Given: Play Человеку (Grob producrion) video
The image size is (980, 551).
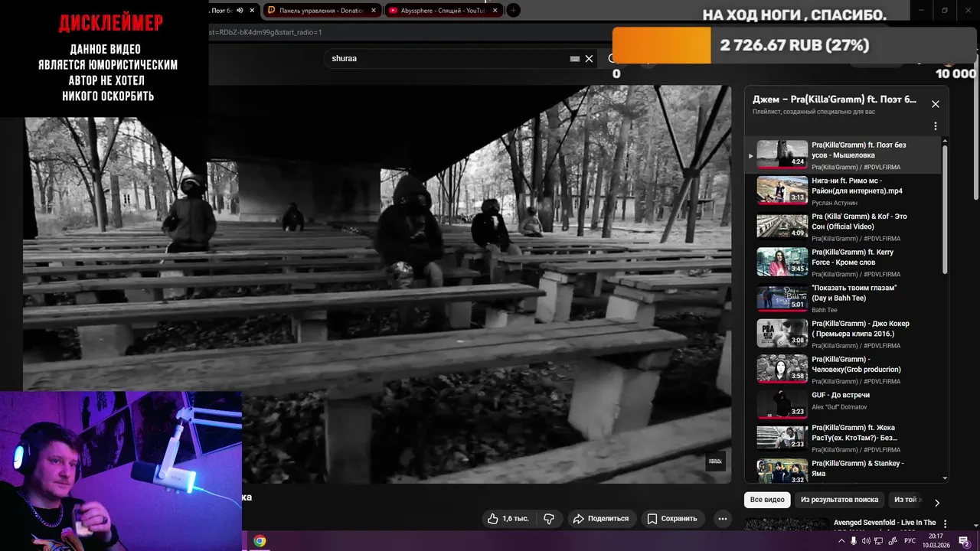Looking at the screenshot, I should coord(842,370).
